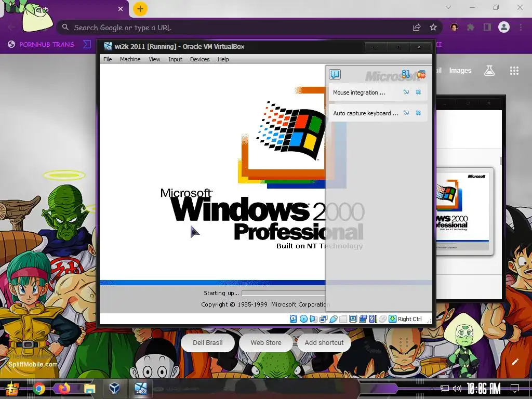Disable the Mouse integration message via its speech-bubble icon
Screen dimensions: 532x399
(406, 92)
